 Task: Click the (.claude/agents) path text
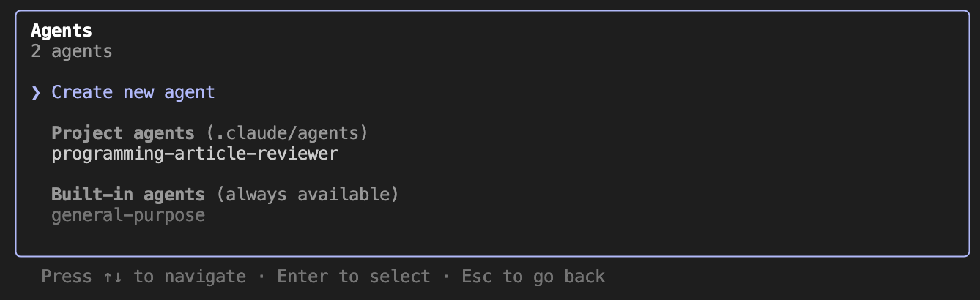click(x=286, y=133)
